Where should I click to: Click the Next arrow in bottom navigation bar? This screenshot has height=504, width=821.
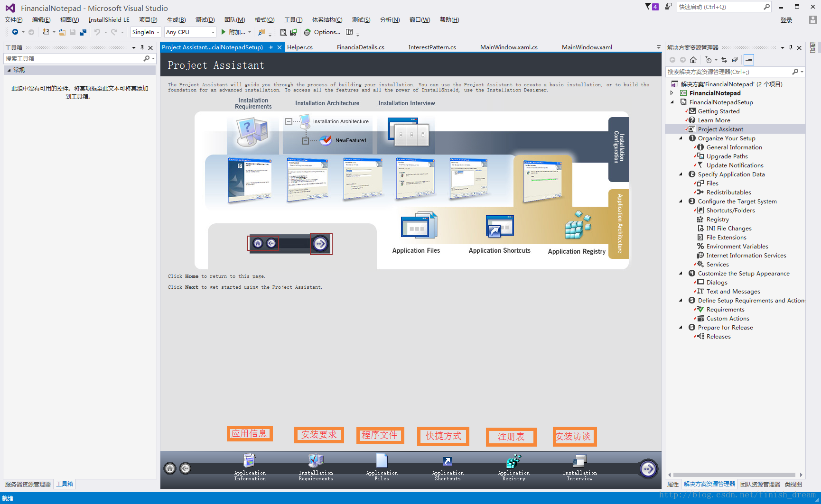click(648, 469)
